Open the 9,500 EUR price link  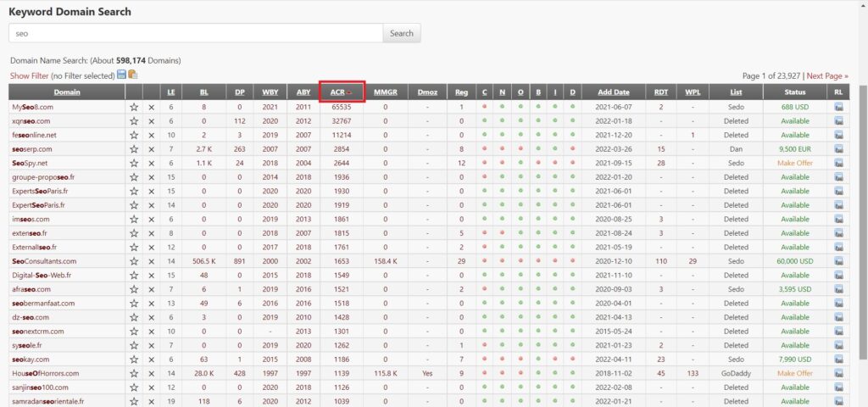(x=795, y=149)
